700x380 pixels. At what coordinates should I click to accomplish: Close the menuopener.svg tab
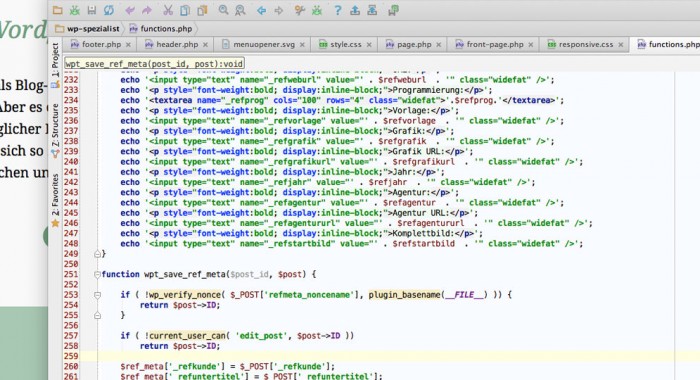coord(302,45)
